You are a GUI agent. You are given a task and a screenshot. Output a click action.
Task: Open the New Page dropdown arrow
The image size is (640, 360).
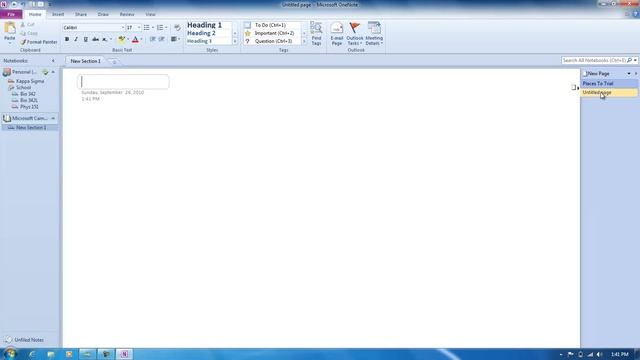(x=629, y=73)
